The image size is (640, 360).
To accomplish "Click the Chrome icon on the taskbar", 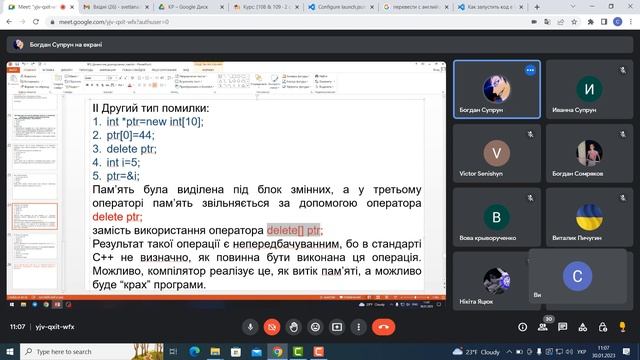I will point(277,351).
